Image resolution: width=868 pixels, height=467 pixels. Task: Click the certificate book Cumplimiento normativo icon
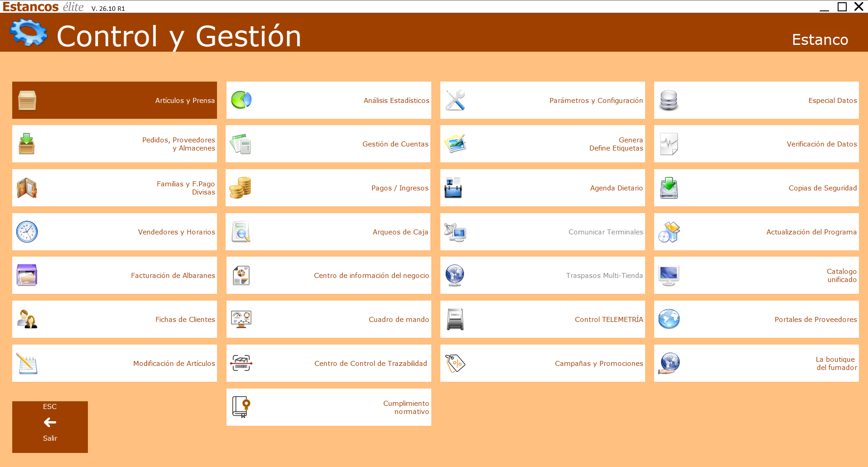241,407
